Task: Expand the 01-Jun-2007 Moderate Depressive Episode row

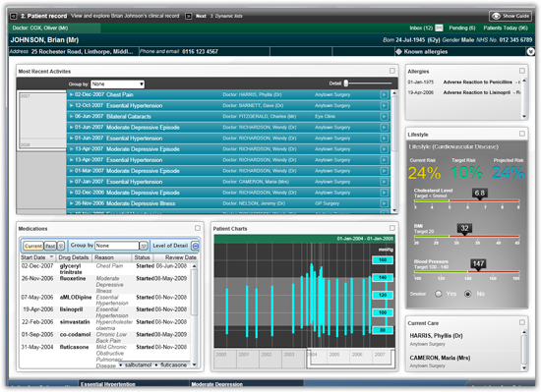Action: click(72, 127)
